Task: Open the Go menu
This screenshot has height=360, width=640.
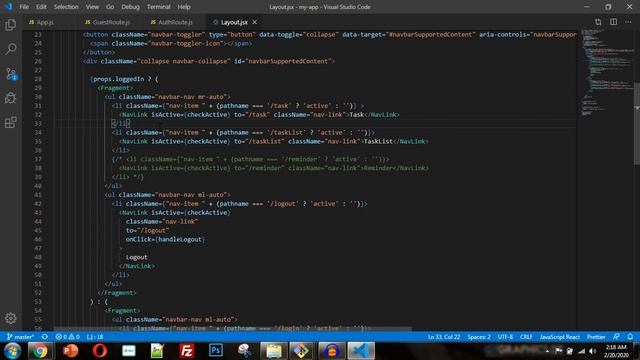Action: click(110, 7)
